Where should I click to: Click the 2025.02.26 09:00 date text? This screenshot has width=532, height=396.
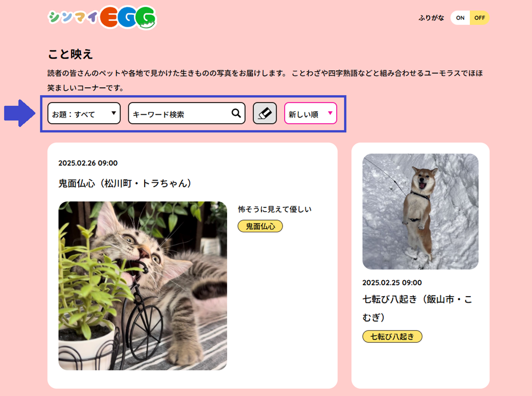click(88, 163)
